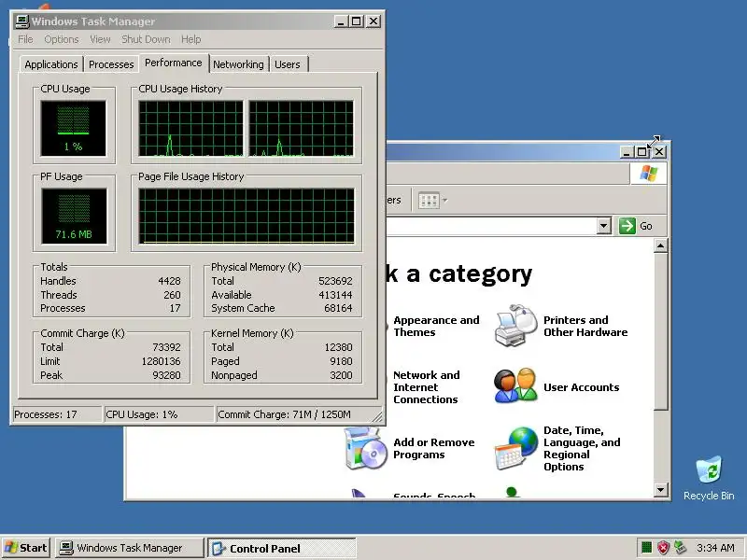Open the Printers and Other Hardware icon
Viewport: 747px width, 560px height.
tap(516, 326)
